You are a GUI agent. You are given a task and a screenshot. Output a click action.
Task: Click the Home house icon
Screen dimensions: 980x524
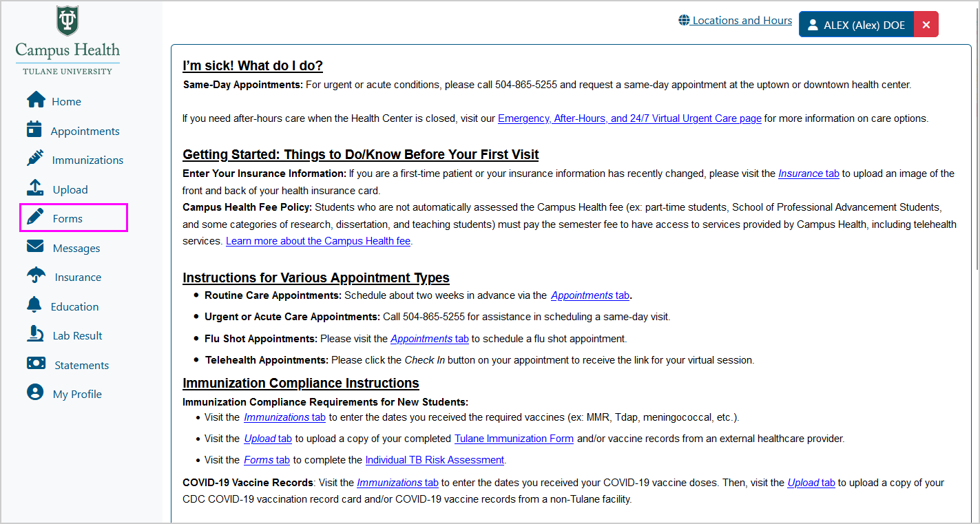point(36,101)
